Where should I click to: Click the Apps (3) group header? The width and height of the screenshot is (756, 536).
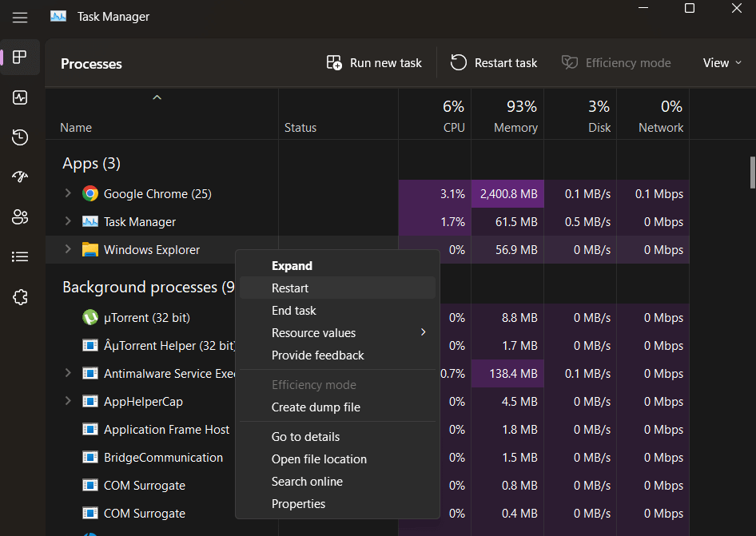pyautogui.click(x=92, y=164)
